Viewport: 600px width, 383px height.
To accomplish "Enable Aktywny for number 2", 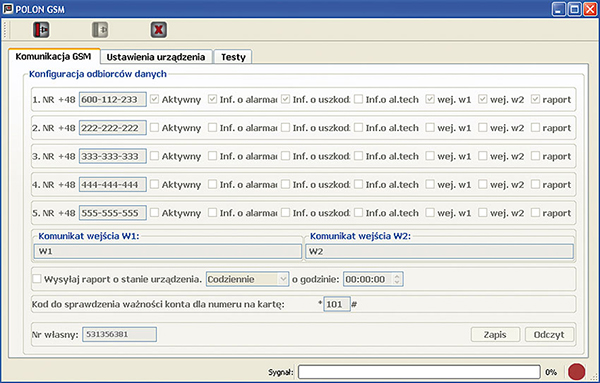I will 154,127.
